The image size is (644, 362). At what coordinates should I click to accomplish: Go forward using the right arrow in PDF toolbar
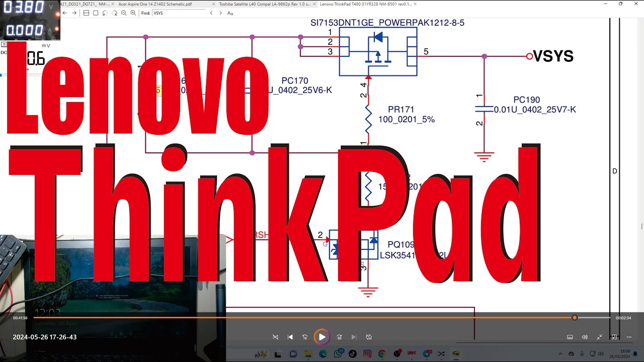tap(74, 13)
